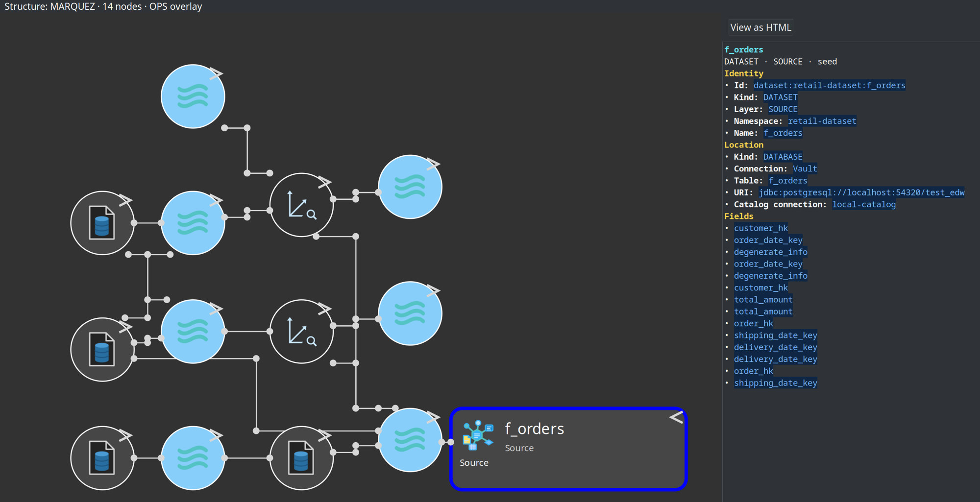This screenshot has height=502, width=980.
Task: Select the first total_amount field entry
Action: point(763,300)
